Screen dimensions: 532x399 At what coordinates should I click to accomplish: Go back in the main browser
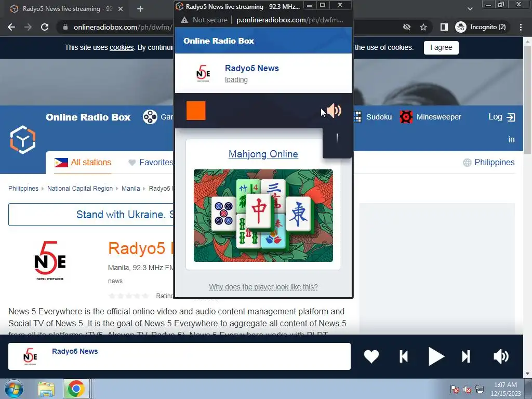(11, 27)
